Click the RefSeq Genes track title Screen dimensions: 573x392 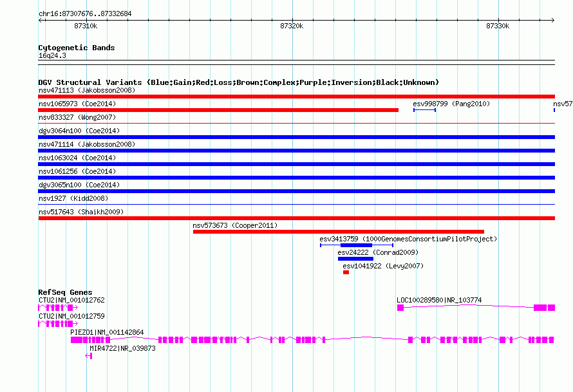tap(65, 292)
